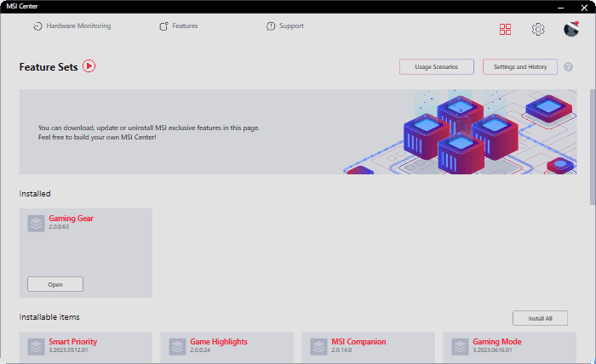
Task: Play the Feature Sets tutorial video
Action: point(89,66)
